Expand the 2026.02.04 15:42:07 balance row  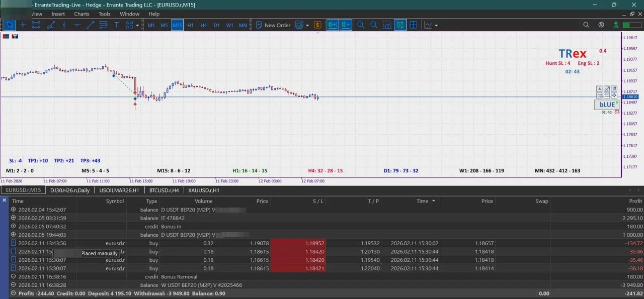click(x=14, y=210)
